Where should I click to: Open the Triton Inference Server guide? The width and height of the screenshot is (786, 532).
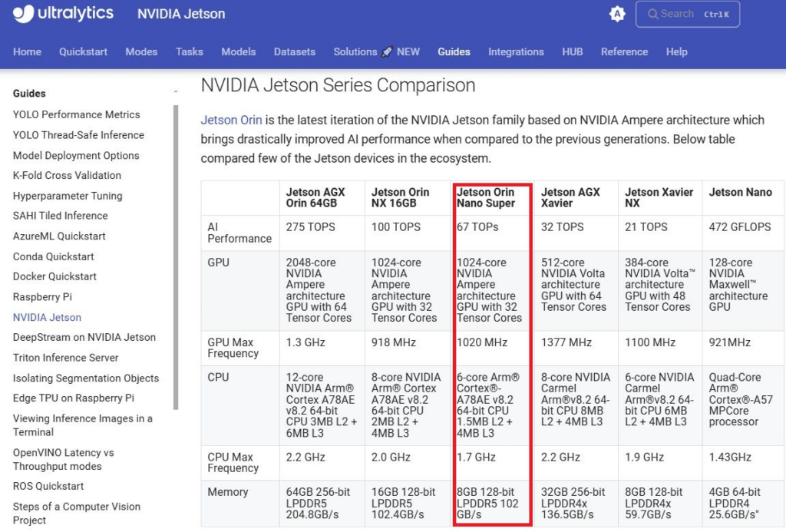pyautogui.click(x=66, y=358)
